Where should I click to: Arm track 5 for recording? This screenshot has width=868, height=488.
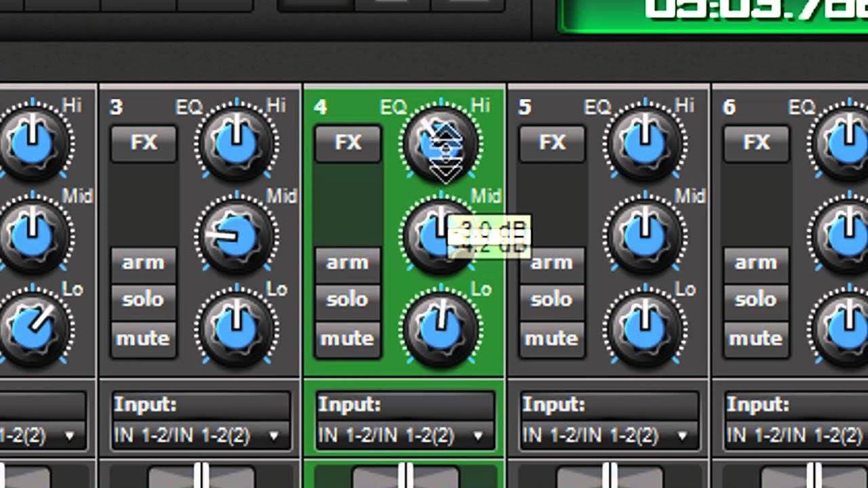[x=552, y=264]
